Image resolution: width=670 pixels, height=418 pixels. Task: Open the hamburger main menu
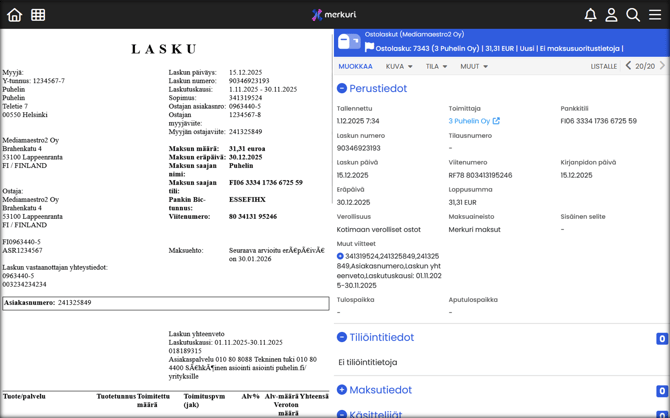tap(655, 15)
